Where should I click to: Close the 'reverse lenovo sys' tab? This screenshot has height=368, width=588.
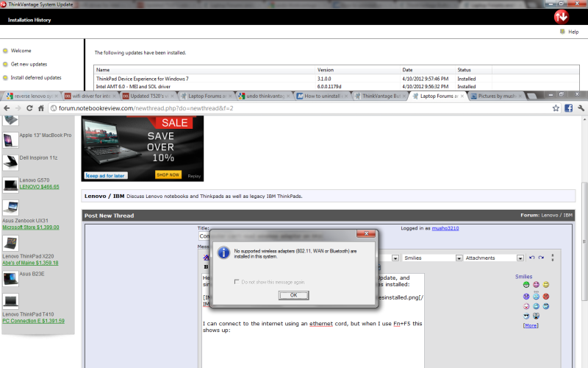coord(57,96)
